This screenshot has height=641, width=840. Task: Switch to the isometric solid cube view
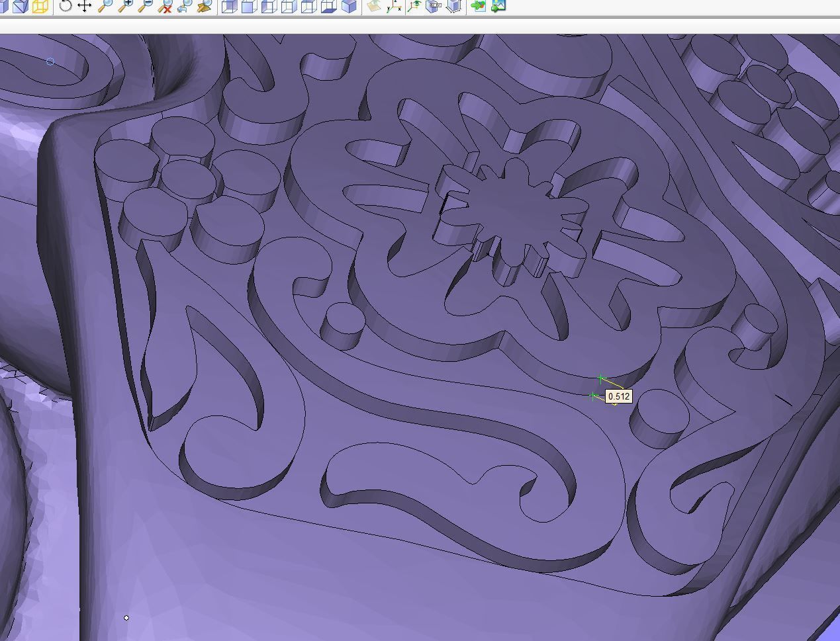point(348,7)
